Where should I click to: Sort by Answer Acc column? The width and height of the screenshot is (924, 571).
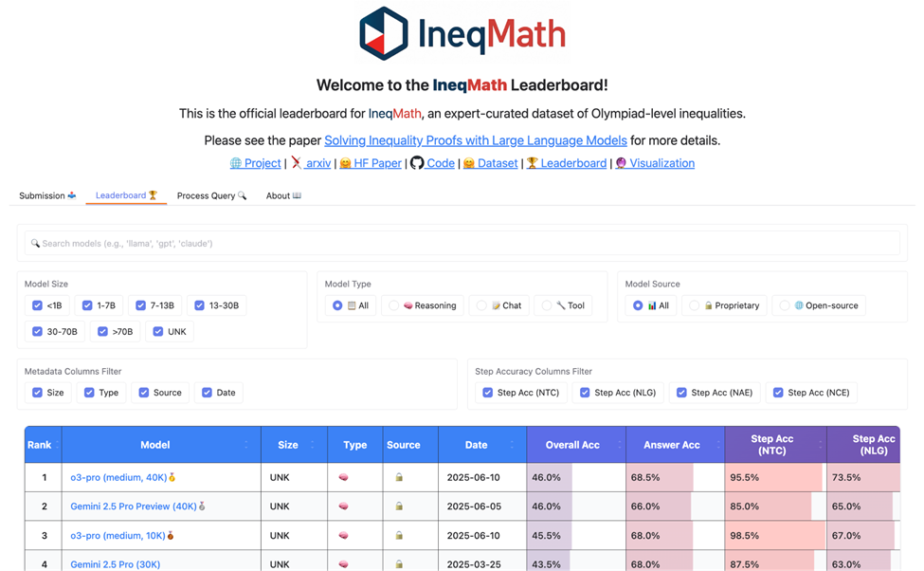676,445
